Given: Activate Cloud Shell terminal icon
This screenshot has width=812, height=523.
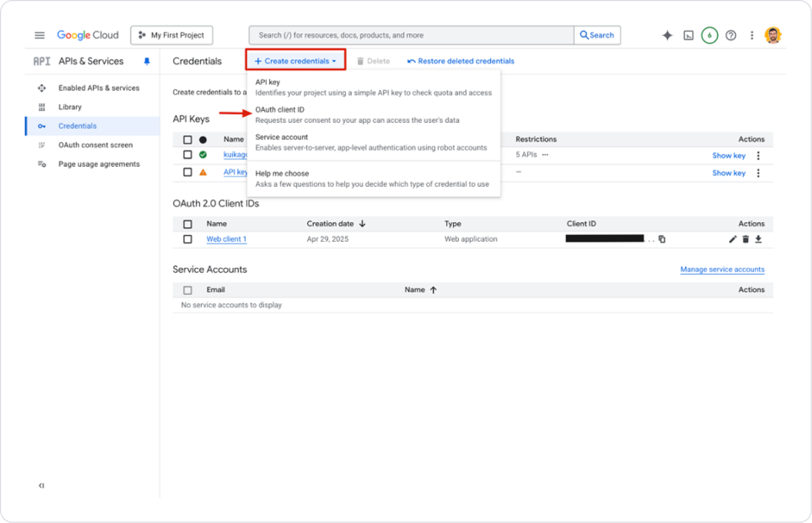Looking at the screenshot, I should [688, 35].
